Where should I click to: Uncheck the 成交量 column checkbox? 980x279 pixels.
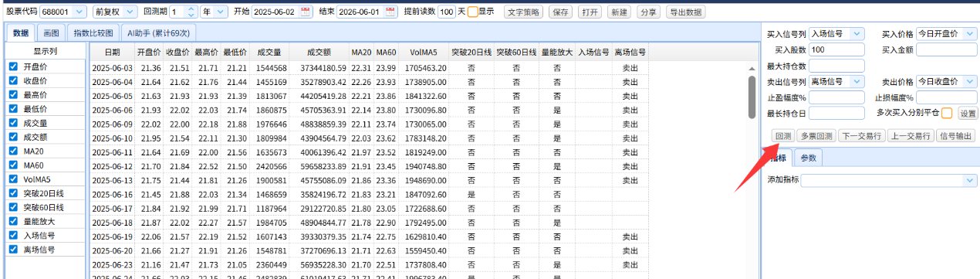point(13,123)
